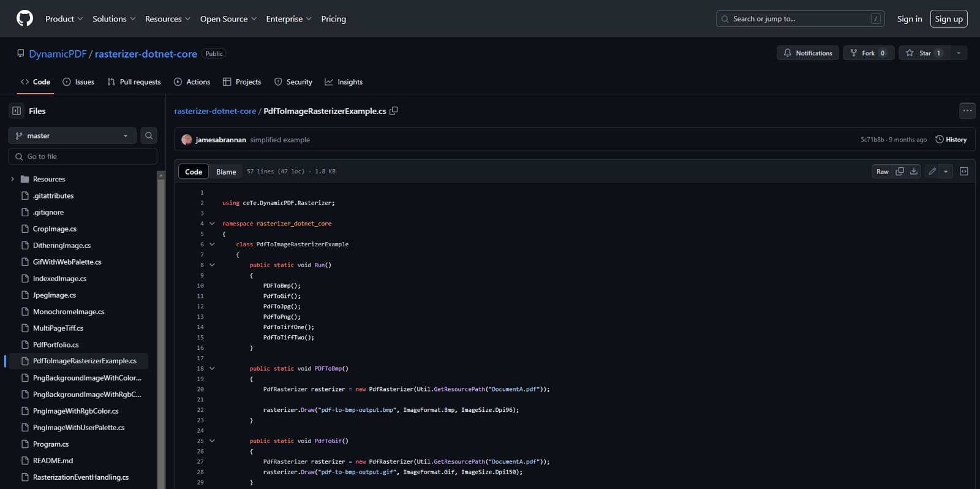Open CropImage.cs in file tree

55,229
